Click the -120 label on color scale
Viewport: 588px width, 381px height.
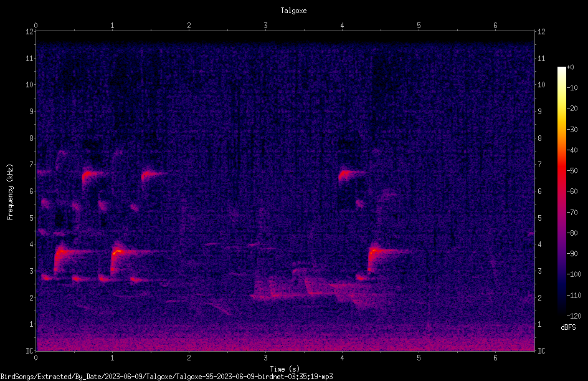(574, 316)
